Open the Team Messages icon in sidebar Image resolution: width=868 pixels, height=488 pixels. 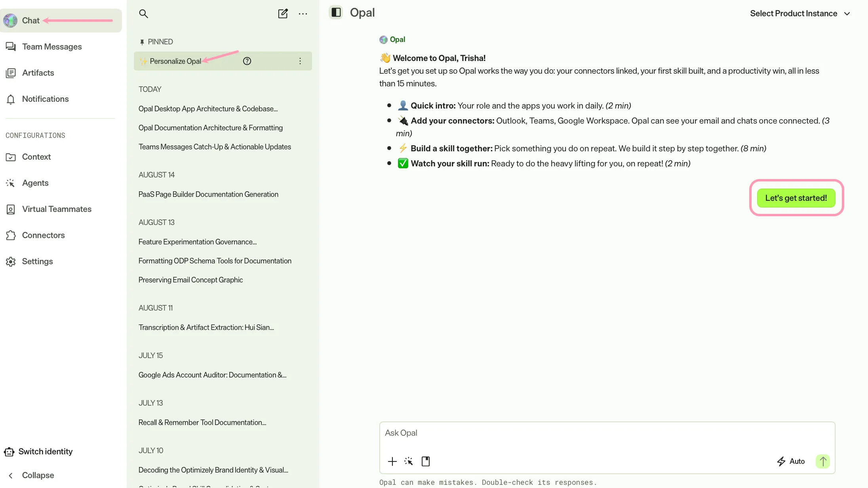tap(11, 47)
